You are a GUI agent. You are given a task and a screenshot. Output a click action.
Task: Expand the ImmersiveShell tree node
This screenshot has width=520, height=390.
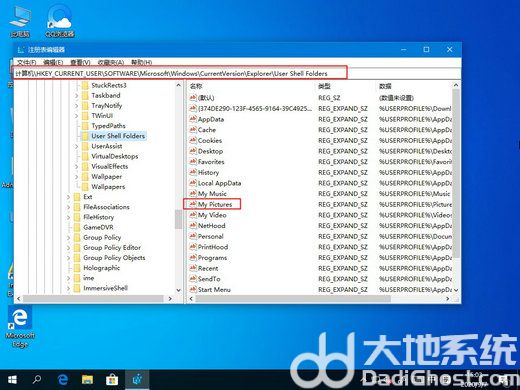tap(68, 288)
